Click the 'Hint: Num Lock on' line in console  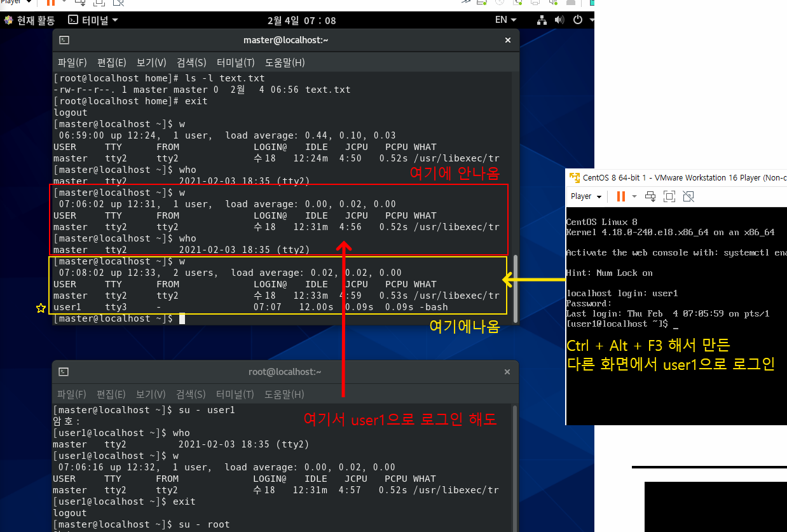(x=609, y=273)
